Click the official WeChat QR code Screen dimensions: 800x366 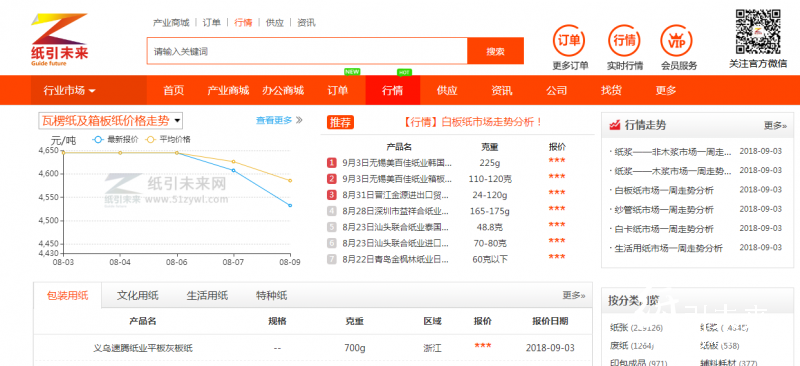(758, 32)
